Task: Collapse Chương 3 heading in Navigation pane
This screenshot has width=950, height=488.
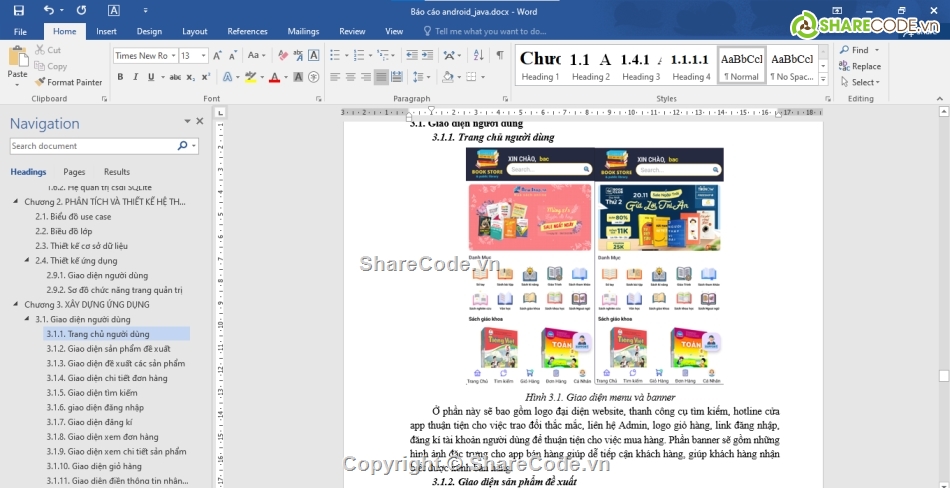Action: coord(16,304)
